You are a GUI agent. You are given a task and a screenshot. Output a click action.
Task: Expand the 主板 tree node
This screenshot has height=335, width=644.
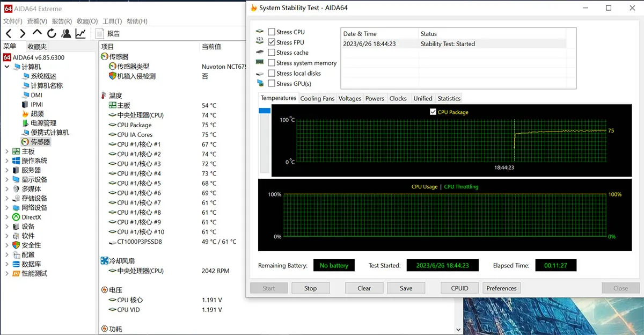click(x=6, y=151)
